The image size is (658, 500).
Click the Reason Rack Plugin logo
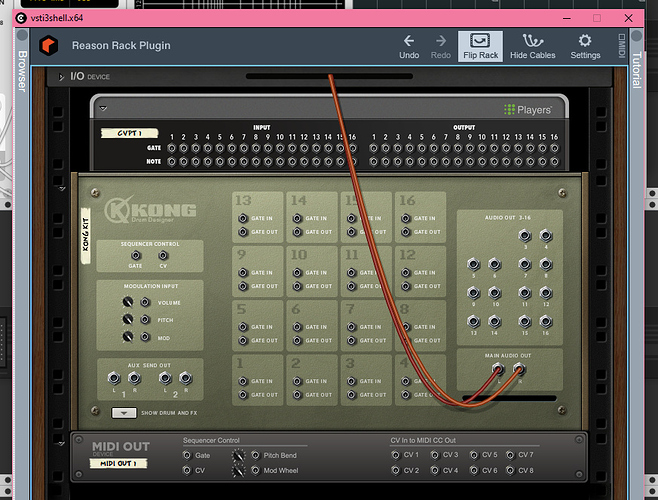coord(49,45)
